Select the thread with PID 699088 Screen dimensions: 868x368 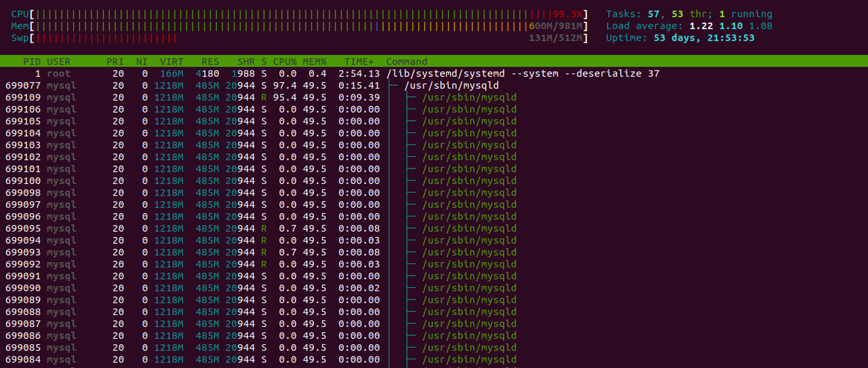[434, 312]
